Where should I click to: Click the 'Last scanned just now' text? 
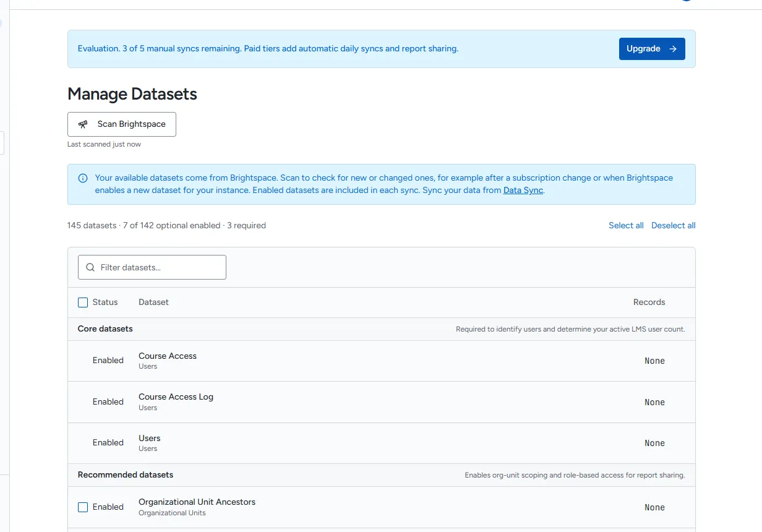pyautogui.click(x=104, y=144)
